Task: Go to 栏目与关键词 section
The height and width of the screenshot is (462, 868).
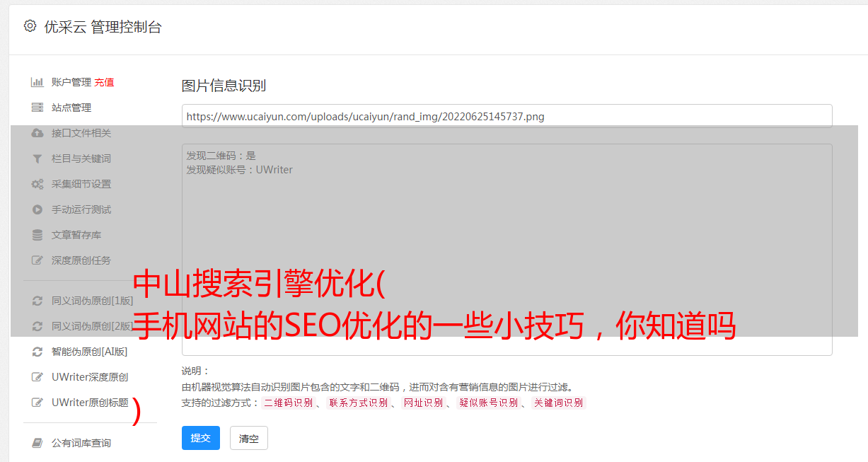Action: (81, 158)
